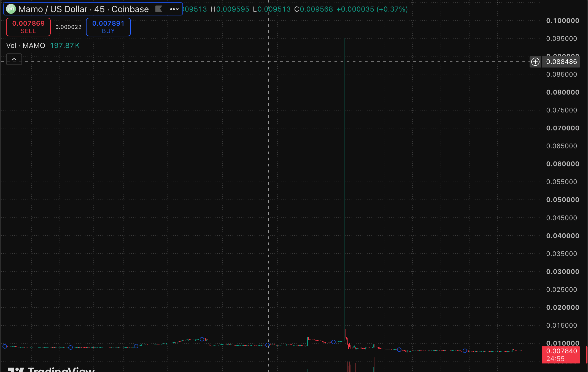Click the 0.070000 price axis label
This screenshot has width=588, height=372.
click(563, 128)
